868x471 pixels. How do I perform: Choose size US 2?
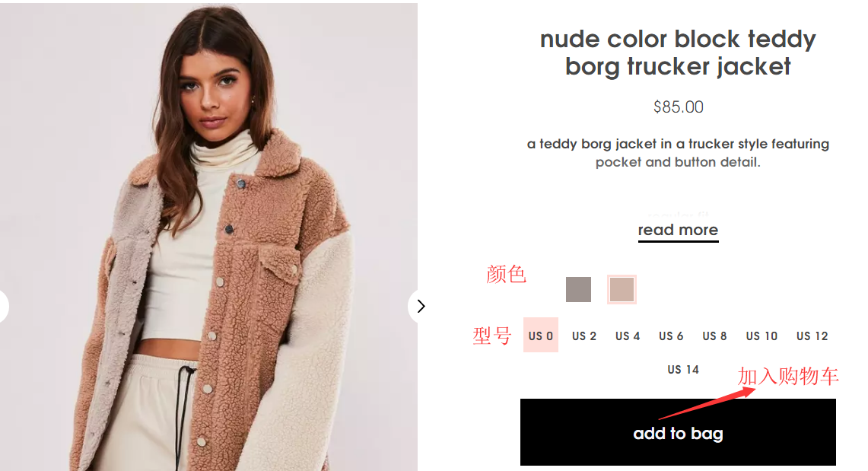point(584,336)
